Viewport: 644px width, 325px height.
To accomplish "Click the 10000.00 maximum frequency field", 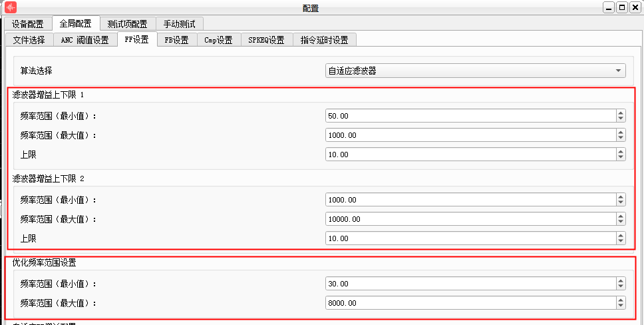I will [470, 219].
